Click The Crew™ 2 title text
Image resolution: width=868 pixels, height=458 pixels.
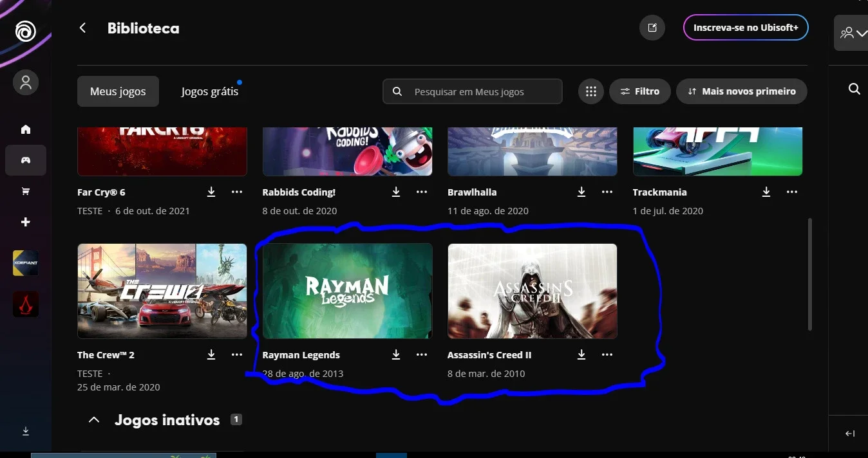(x=106, y=355)
